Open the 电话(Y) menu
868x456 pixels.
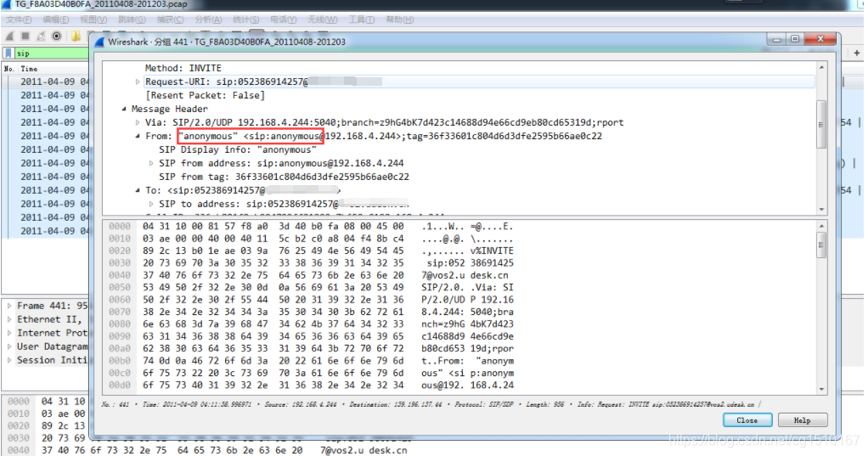[284, 20]
